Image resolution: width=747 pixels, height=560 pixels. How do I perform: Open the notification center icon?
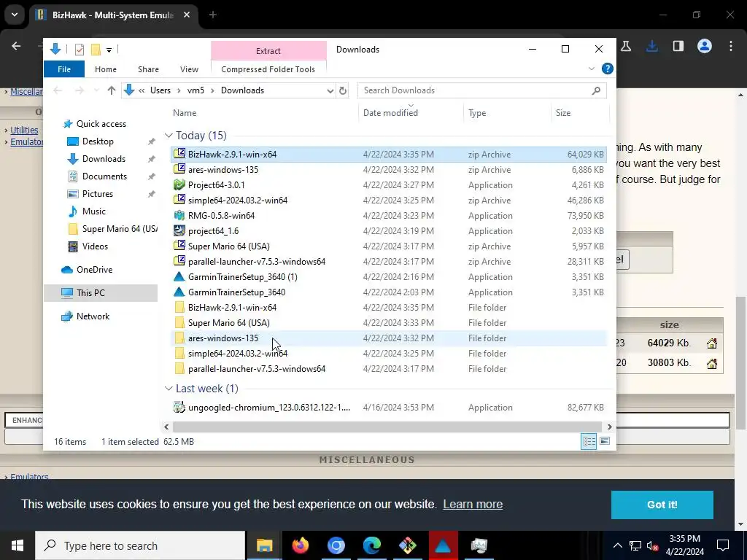[x=723, y=545]
